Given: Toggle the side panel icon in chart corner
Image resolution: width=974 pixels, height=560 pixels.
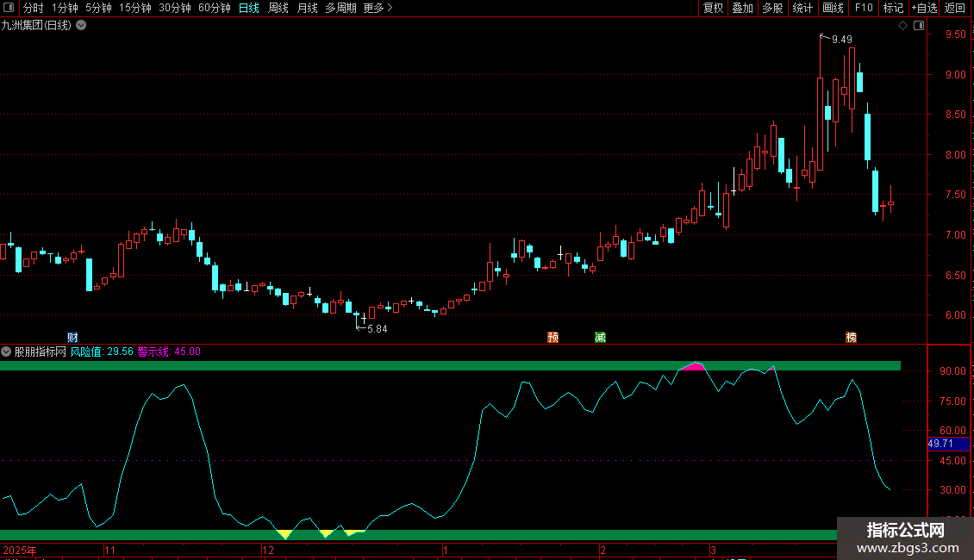Looking at the screenshot, I should click(919, 26).
